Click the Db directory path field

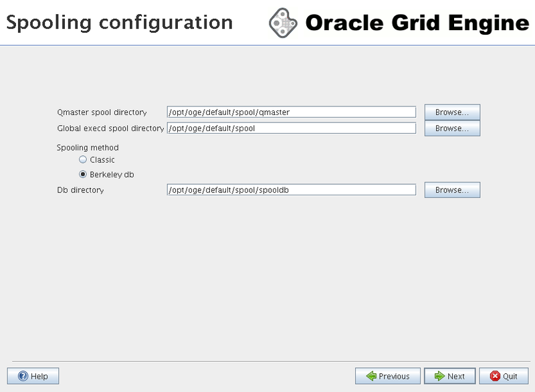pyautogui.click(x=292, y=190)
